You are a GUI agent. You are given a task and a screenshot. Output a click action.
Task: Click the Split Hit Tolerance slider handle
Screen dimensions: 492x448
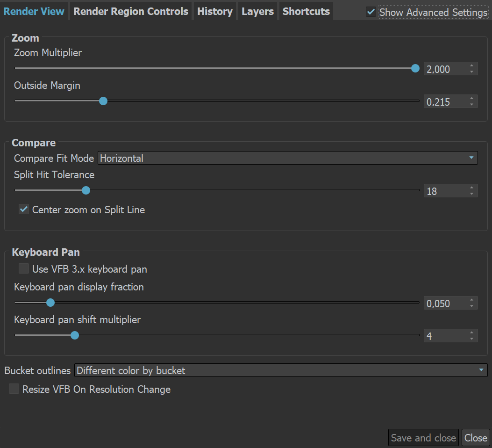pos(86,190)
